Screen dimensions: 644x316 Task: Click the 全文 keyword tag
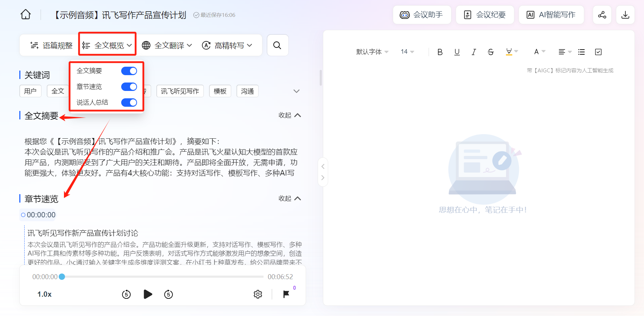point(58,91)
